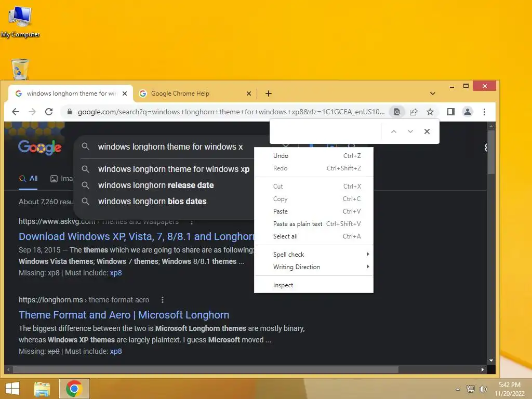The width and height of the screenshot is (532, 399).
Task: Switch to the windows longhorn theme tab
Action: [x=71, y=94]
